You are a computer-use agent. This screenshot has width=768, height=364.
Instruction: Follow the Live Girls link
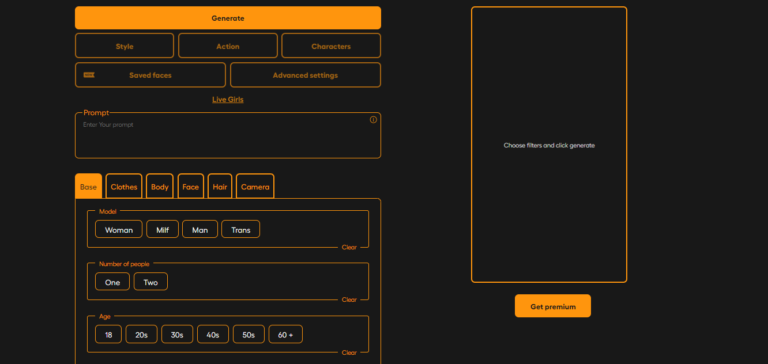(x=228, y=99)
